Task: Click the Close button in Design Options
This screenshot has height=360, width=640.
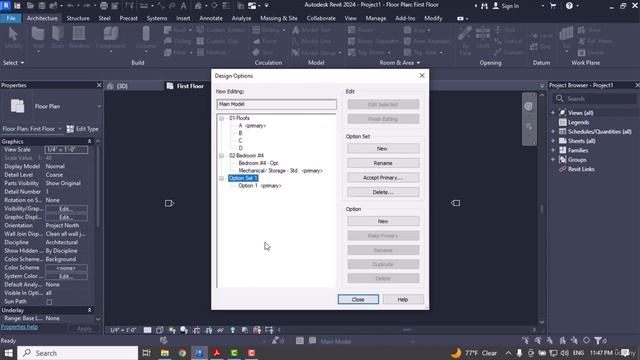Action: coord(358,300)
